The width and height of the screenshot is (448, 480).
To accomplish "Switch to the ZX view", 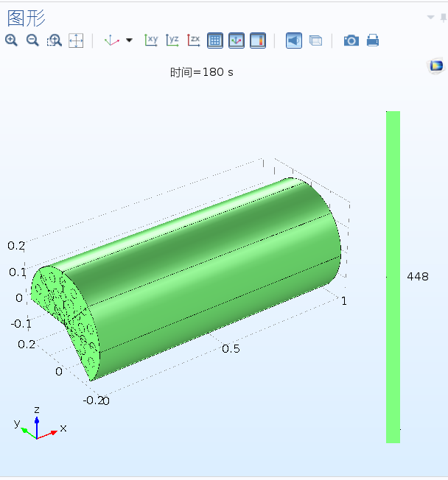I will (x=194, y=40).
